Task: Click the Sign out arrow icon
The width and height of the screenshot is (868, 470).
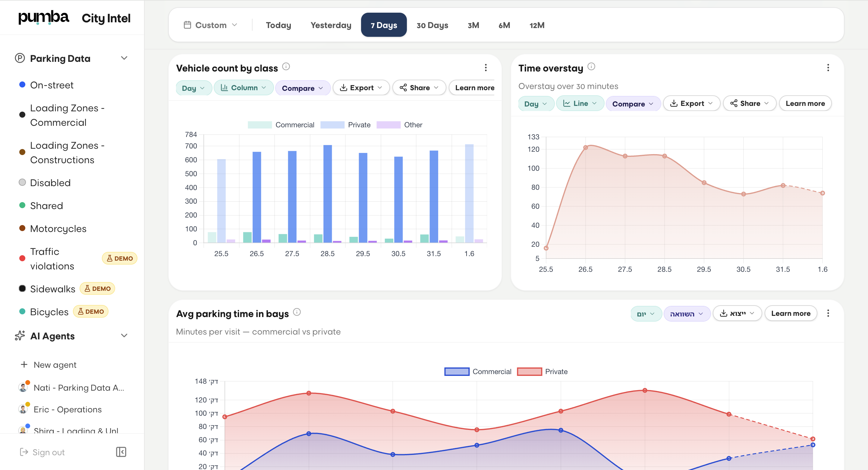Action: pyautogui.click(x=24, y=452)
